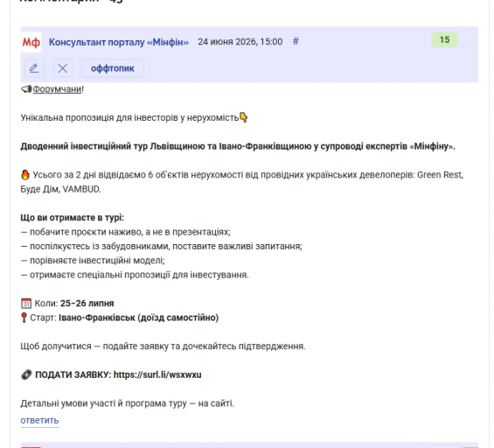Click the bold line starting Дводенний інвестиційний тур
494x448 pixels.
[238, 146]
